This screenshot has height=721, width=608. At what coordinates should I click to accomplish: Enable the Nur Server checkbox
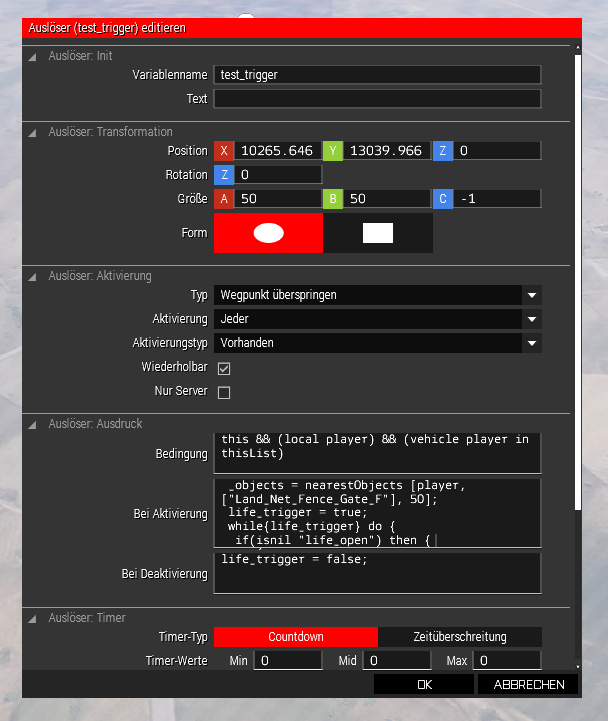pos(224,393)
